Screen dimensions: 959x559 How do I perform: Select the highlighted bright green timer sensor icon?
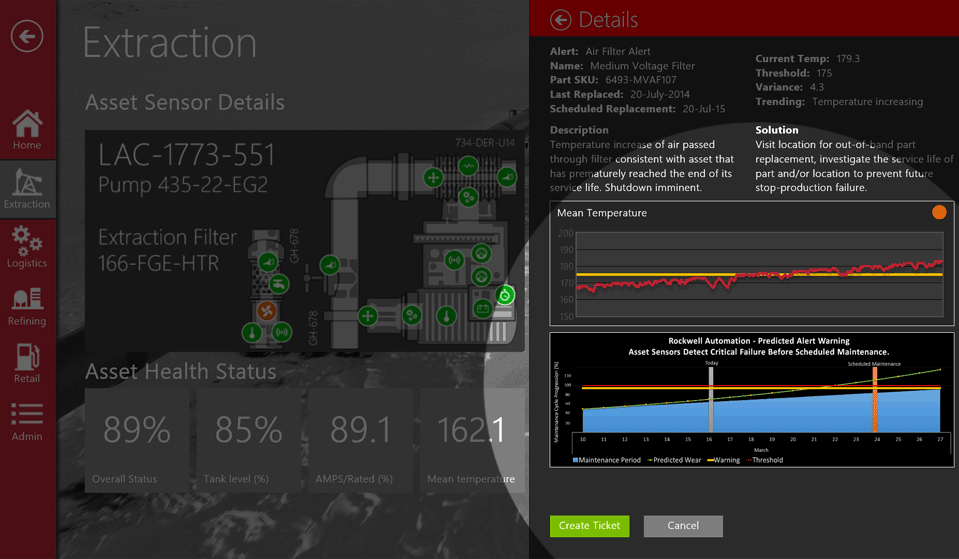506,295
